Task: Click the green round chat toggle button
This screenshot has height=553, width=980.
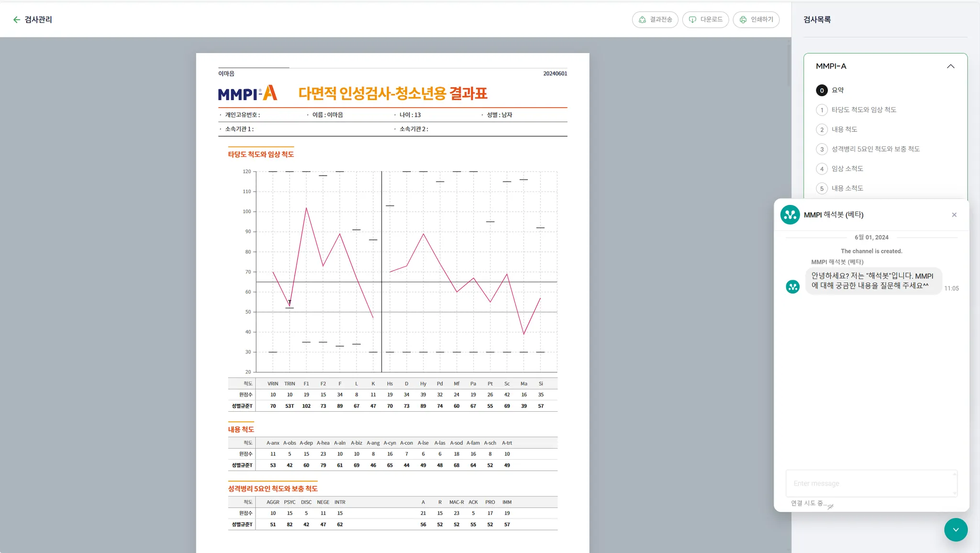Action: (x=956, y=530)
